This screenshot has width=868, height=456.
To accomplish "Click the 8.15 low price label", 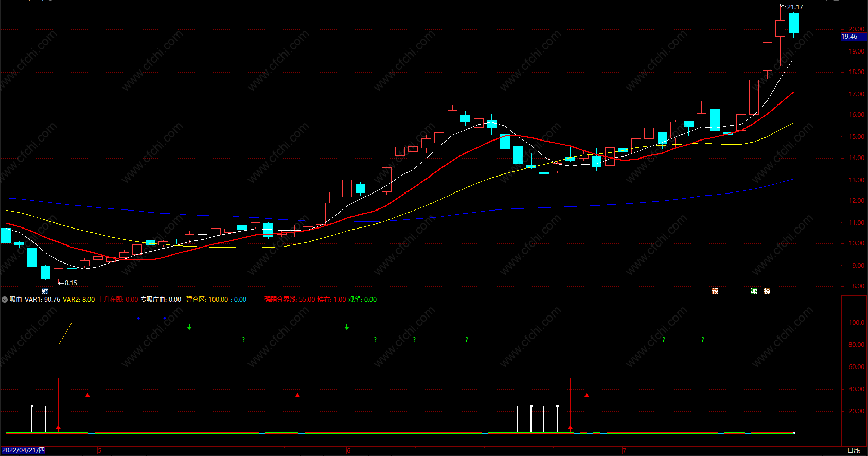I will coord(71,283).
